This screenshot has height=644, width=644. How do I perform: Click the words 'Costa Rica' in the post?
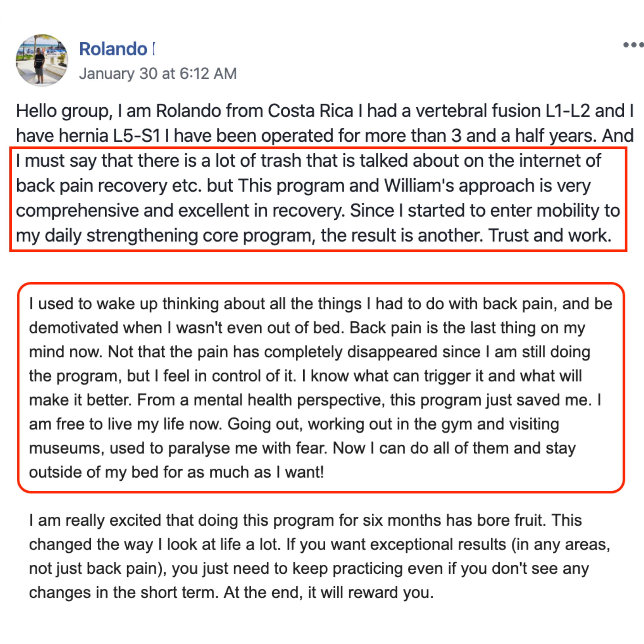310,111
